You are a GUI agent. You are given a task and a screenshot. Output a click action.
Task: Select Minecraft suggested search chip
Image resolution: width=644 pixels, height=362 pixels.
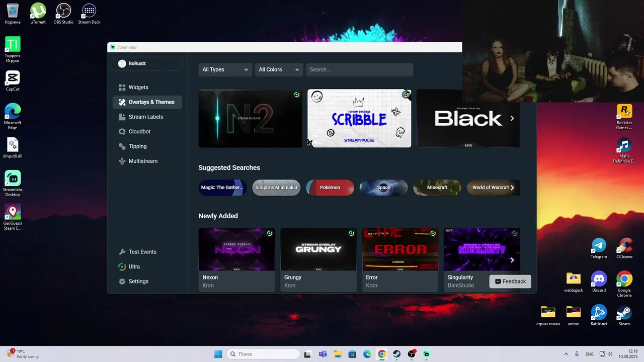coord(437,188)
